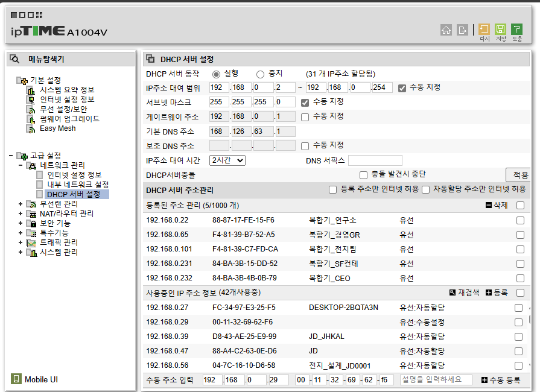
Task: Toggle 수동 지정 for IP주소 대여 범위
Action: coord(402,88)
